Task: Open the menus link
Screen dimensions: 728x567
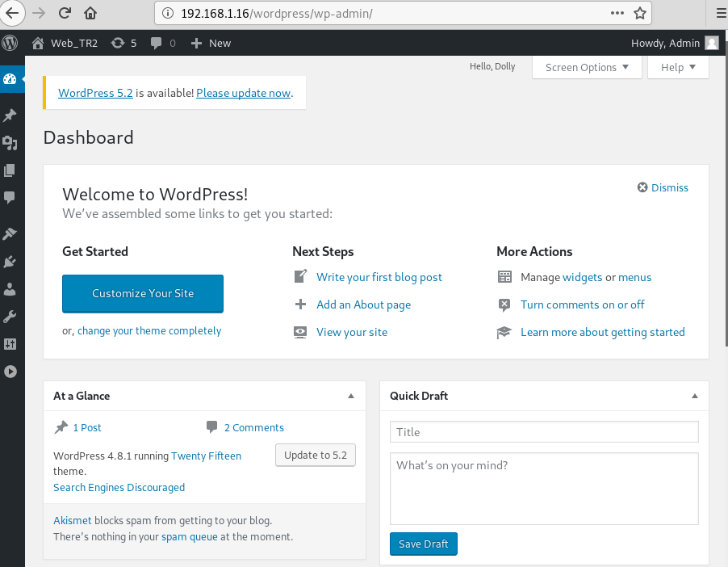Action: (634, 278)
